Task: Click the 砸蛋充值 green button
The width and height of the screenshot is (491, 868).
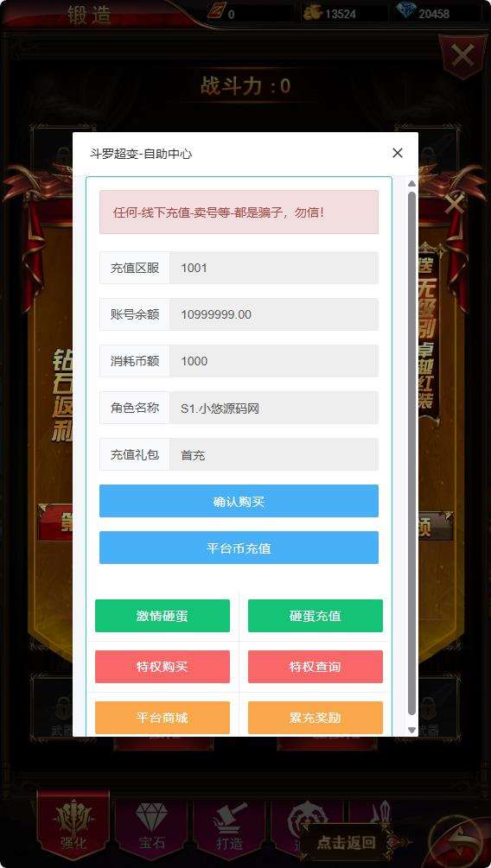Action: click(316, 616)
